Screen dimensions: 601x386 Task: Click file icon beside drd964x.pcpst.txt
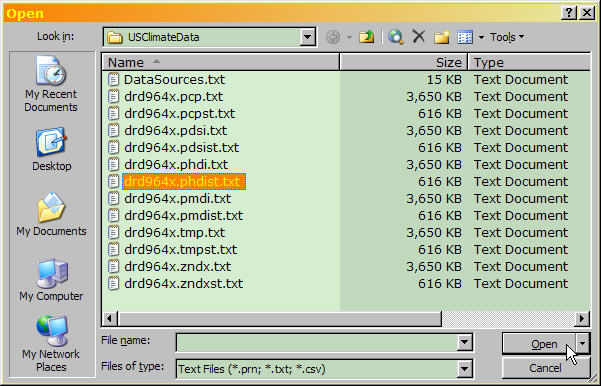tap(113, 113)
